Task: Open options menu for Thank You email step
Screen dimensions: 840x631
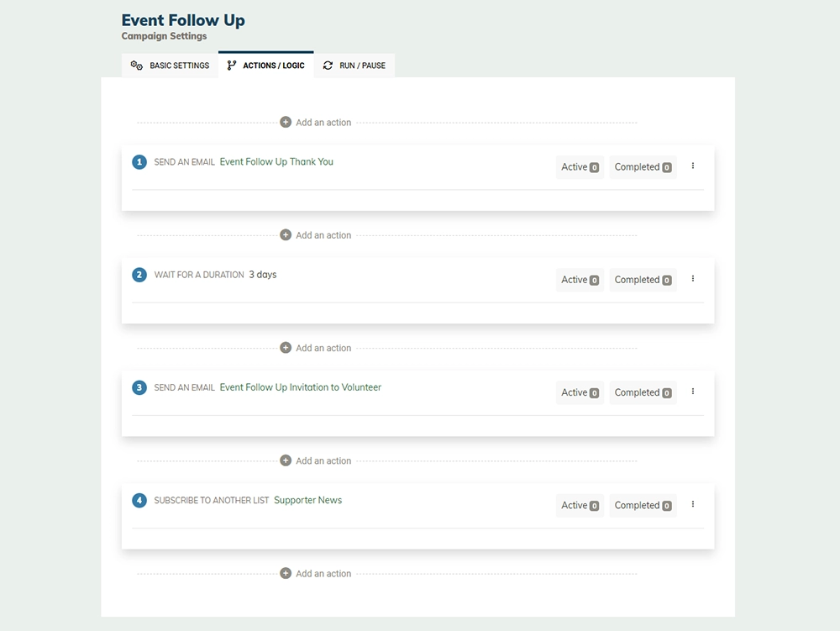Action: point(693,166)
